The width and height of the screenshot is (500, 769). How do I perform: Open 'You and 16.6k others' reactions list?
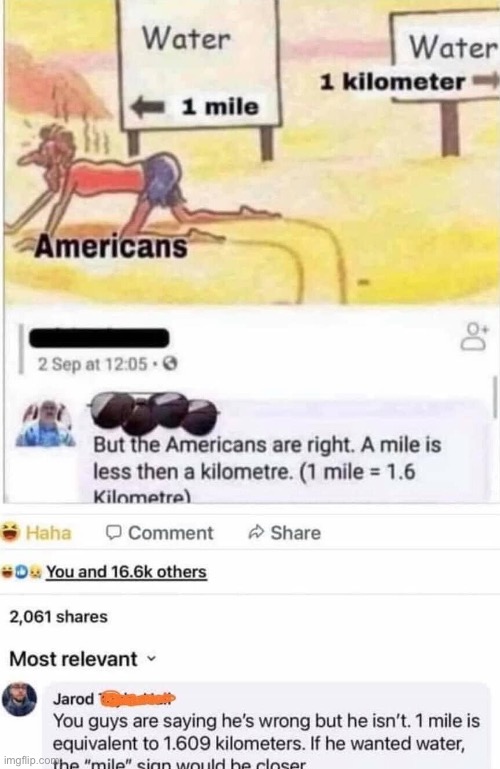coord(126,572)
